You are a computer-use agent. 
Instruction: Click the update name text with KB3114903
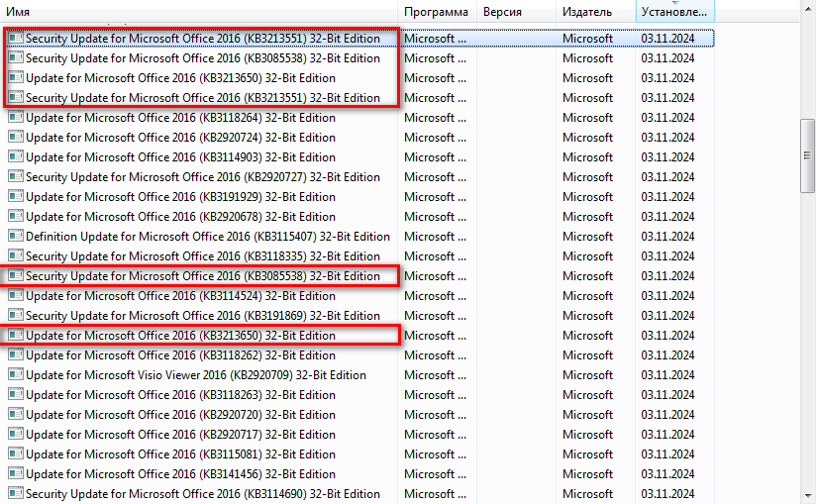[180, 157]
